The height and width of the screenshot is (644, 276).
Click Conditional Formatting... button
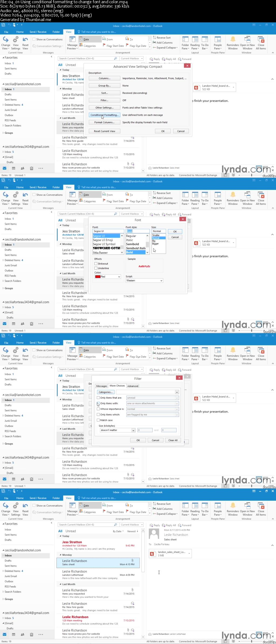105,115
